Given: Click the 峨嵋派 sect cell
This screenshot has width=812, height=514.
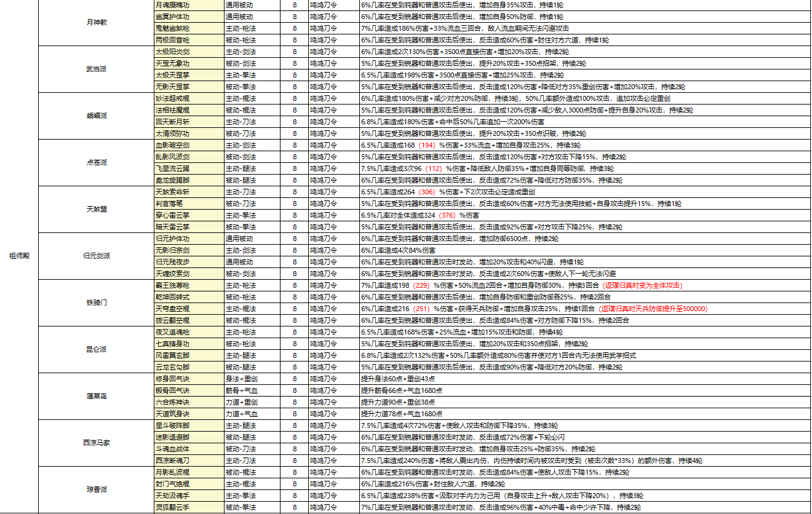Looking at the screenshot, I should (97, 116).
